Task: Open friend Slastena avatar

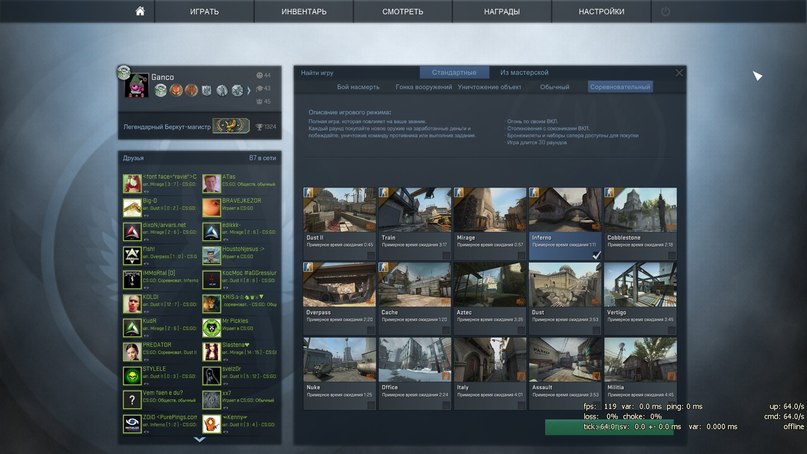Action: (x=212, y=352)
